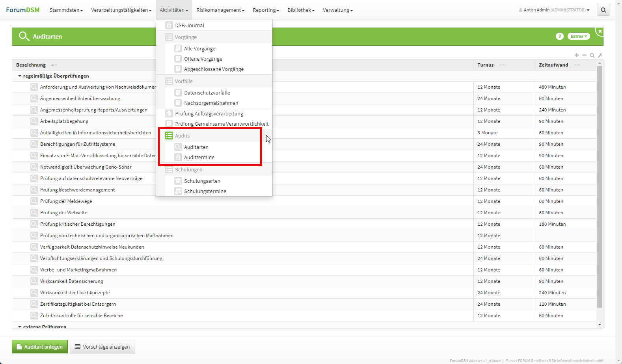This screenshot has height=364, width=622.
Task: Open the Anton Admin user dropdown
Action: pyautogui.click(x=554, y=10)
